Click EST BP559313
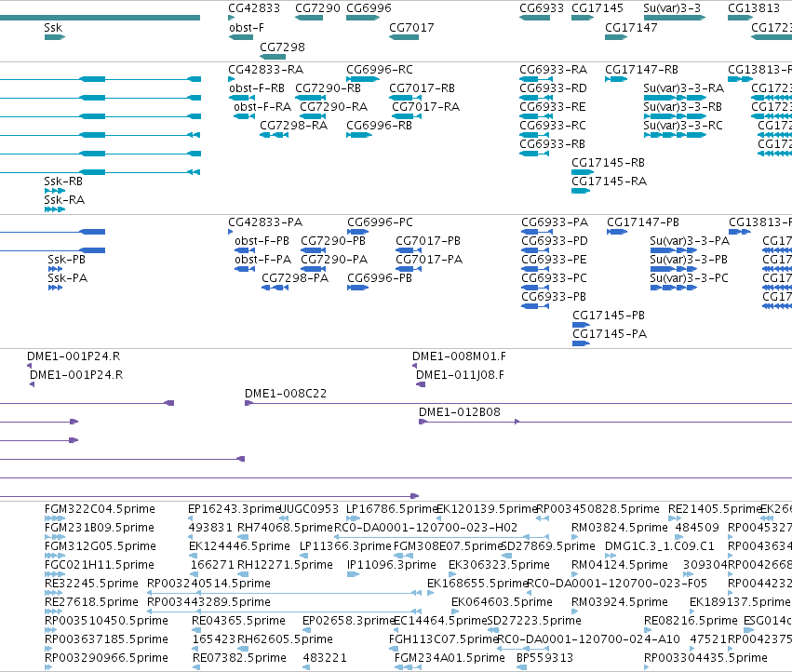This screenshot has width=792, height=672. pos(544,657)
